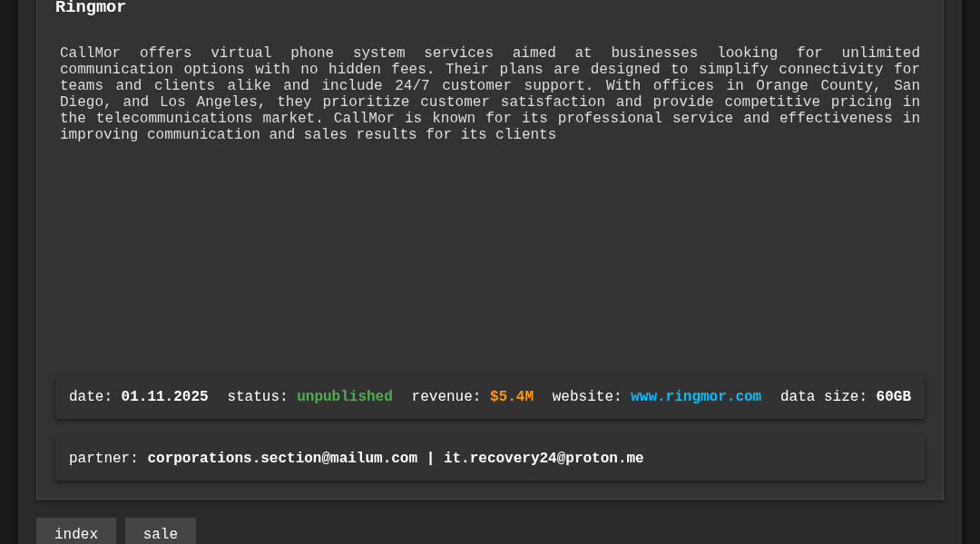Select the date value 01.11.2025
The height and width of the screenshot is (544, 980).
[164, 396]
